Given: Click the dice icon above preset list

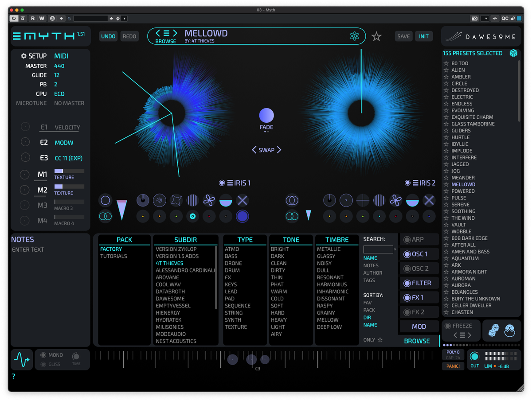Looking at the screenshot, I should 513,53.
